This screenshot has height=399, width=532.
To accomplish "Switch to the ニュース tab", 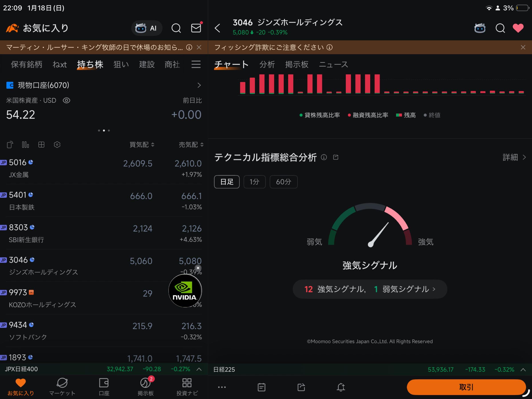I will 334,65.
